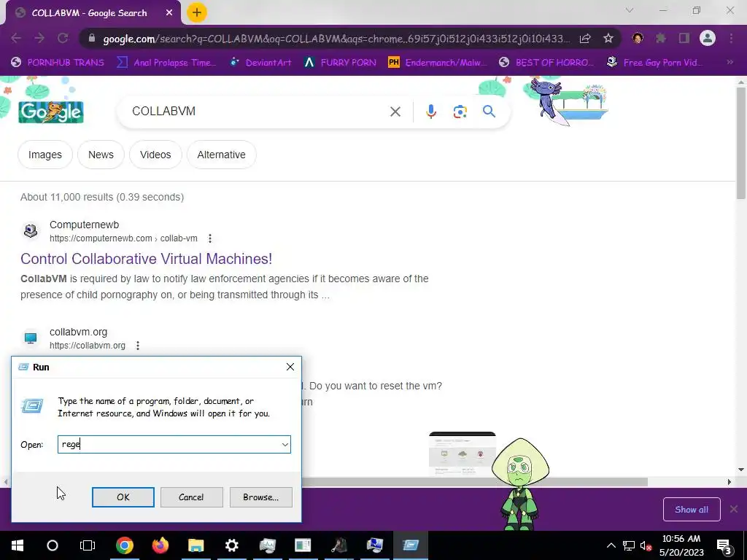Go back using browser back arrow
Image resolution: width=747 pixels, height=560 pixels.
16,38
